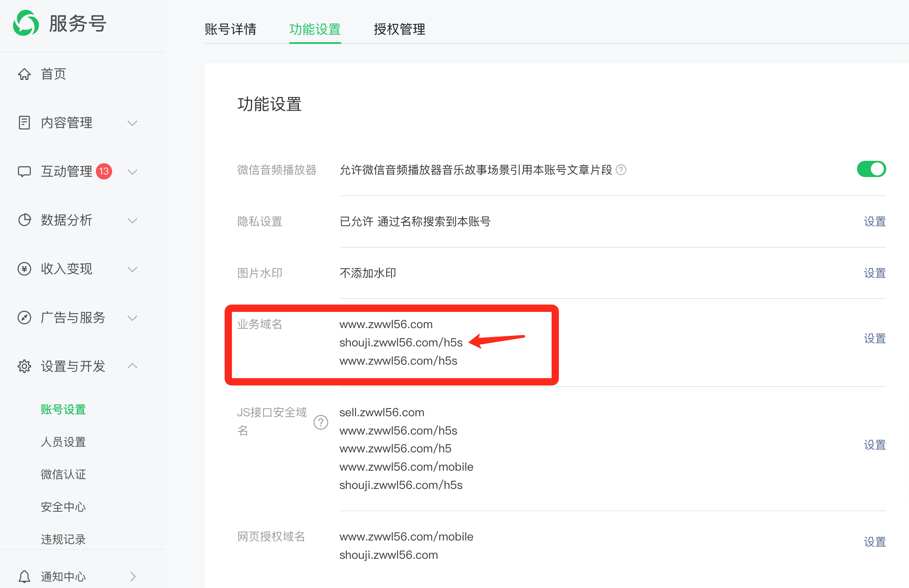Click the help icon after the audio player description
The width and height of the screenshot is (909, 588).
(x=621, y=170)
